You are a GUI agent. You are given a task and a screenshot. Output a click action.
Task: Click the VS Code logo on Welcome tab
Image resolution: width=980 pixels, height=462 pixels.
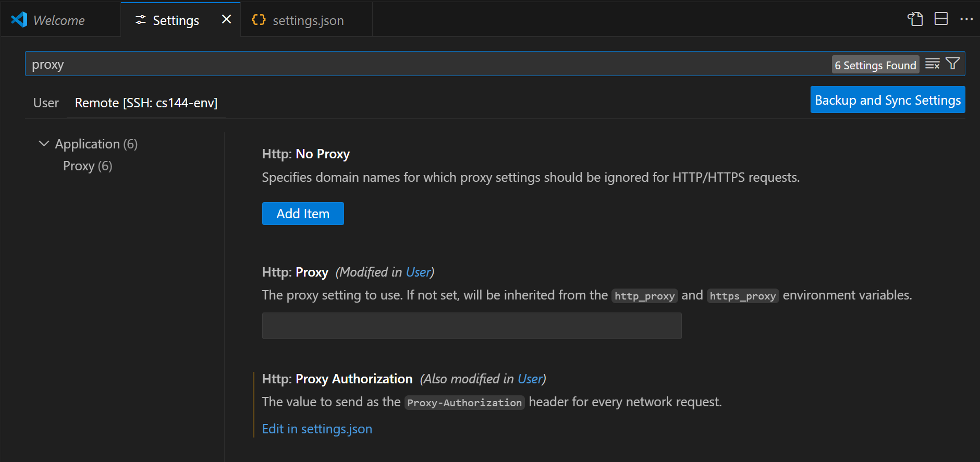(19, 20)
